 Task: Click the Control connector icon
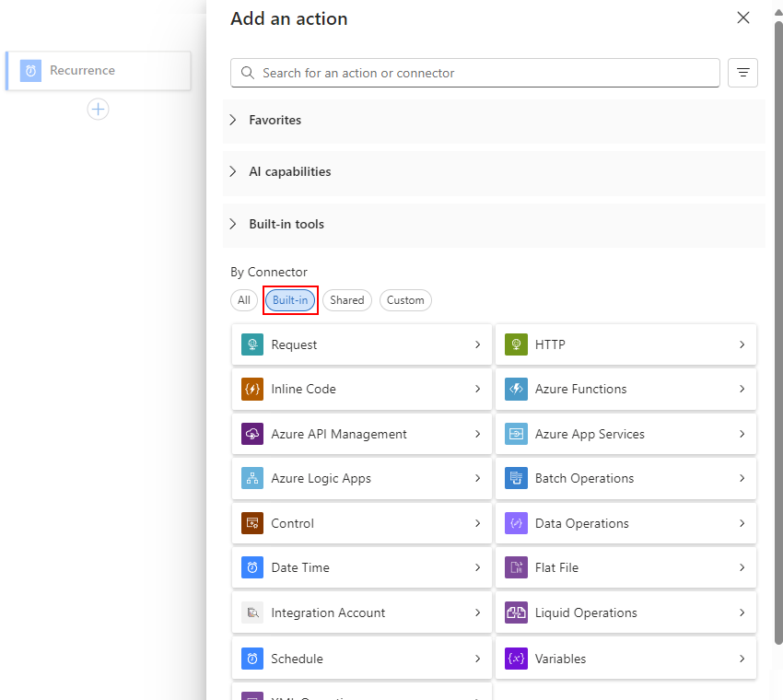(251, 523)
